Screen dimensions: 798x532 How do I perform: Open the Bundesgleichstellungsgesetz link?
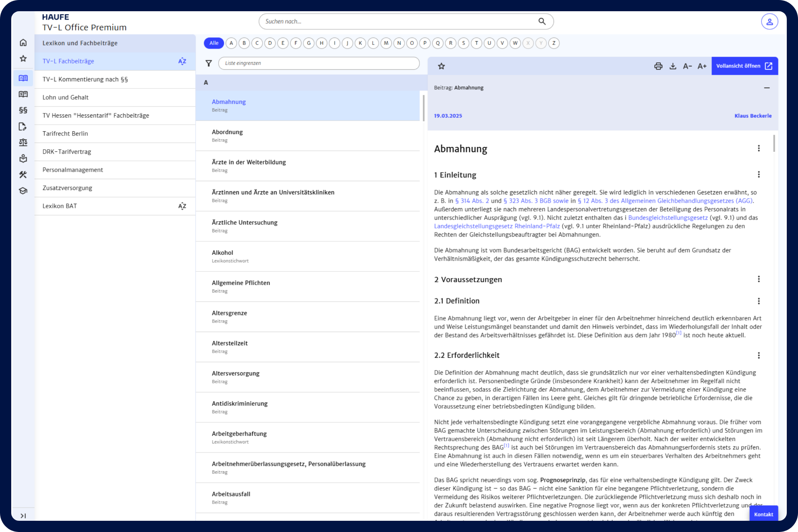click(x=667, y=218)
